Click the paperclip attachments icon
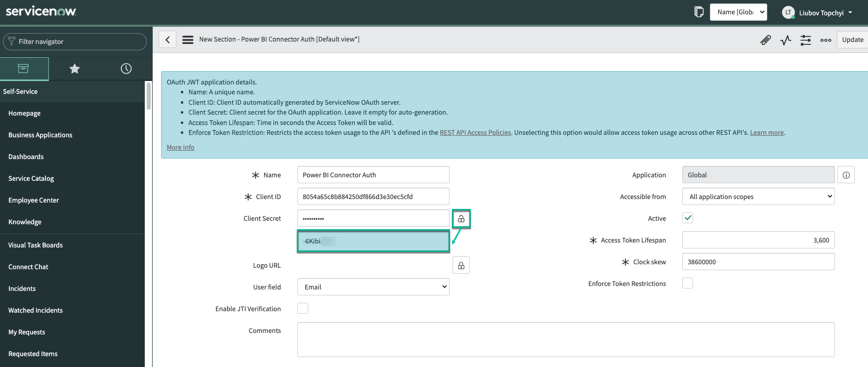The height and width of the screenshot is (367, 868). pyautogui.click(x=765, y=40)
